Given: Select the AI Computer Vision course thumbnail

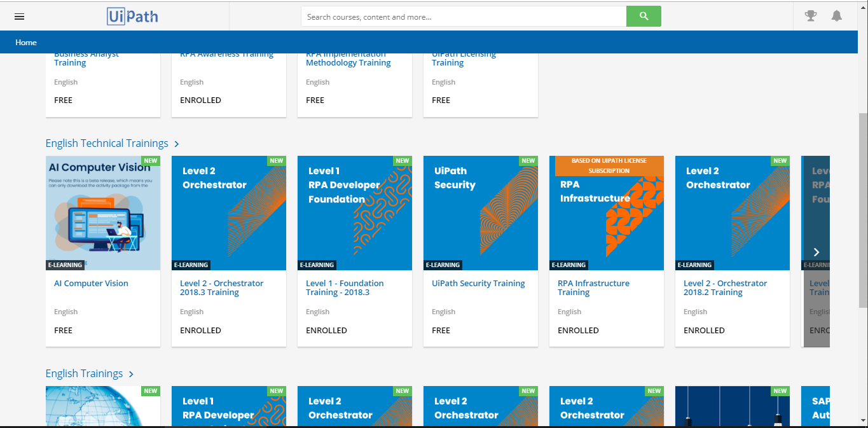Looking at the screenshot, I should (x=103, y=213).
